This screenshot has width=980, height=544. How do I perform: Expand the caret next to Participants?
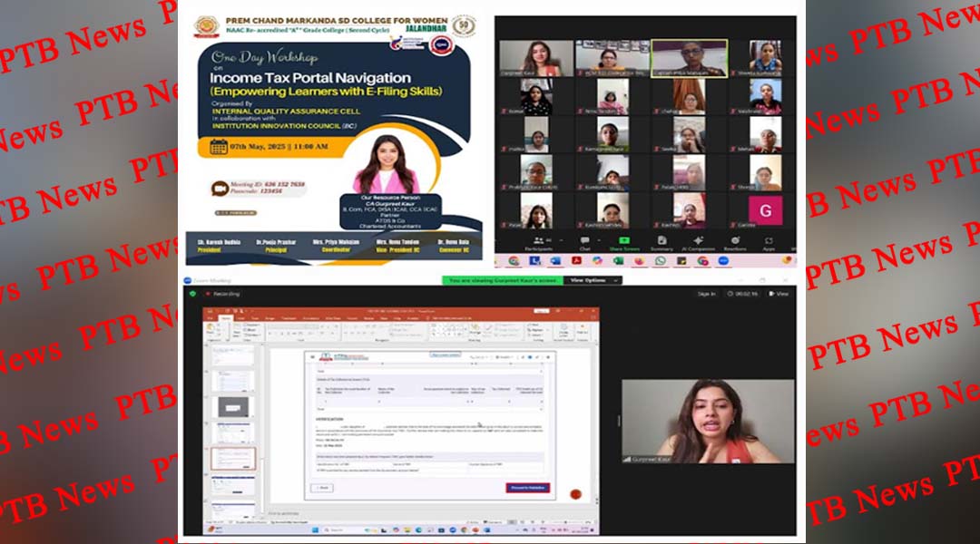562,240
